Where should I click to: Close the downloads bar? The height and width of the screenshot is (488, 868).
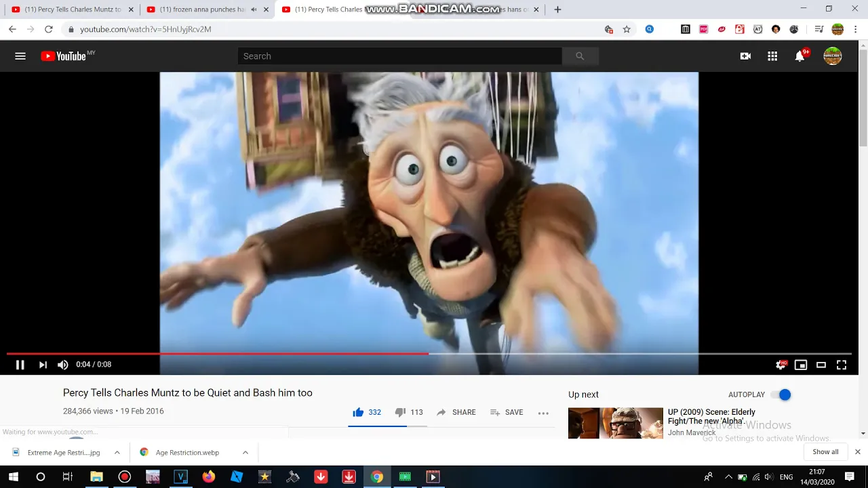[x=857, y=452]
